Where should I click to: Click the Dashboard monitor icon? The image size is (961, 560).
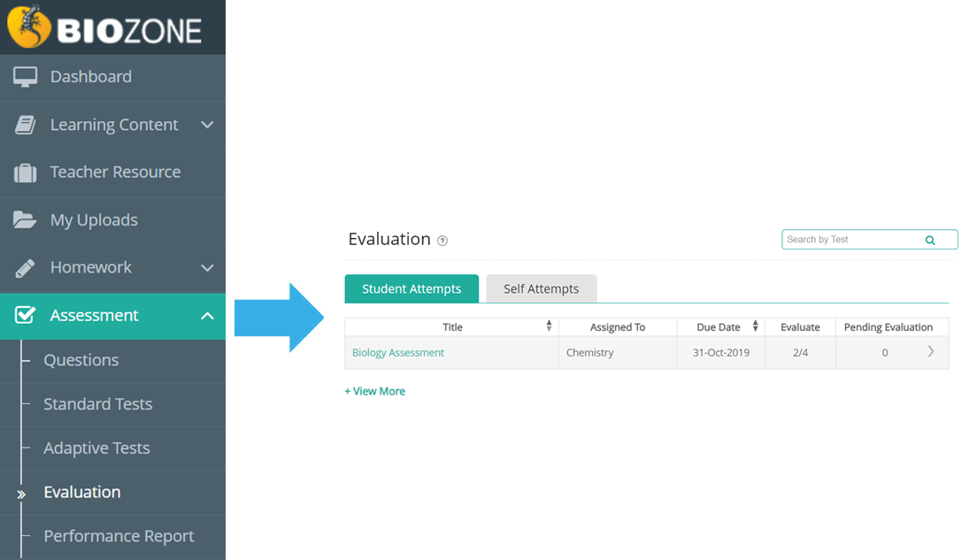tap(25, 77)
